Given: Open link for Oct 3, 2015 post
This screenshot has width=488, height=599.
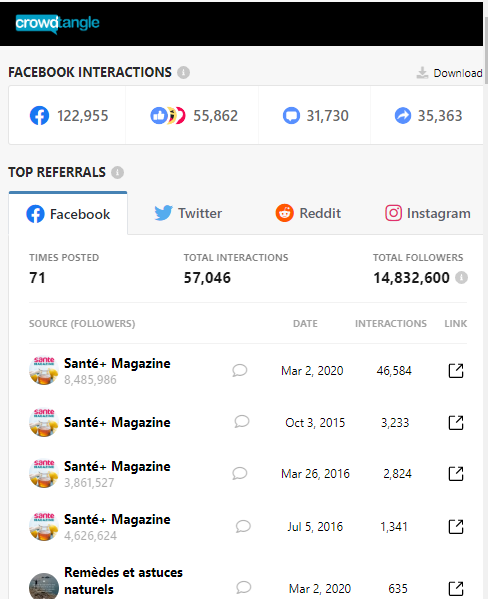Looking at the screenshot, I should tap(456, 423).
